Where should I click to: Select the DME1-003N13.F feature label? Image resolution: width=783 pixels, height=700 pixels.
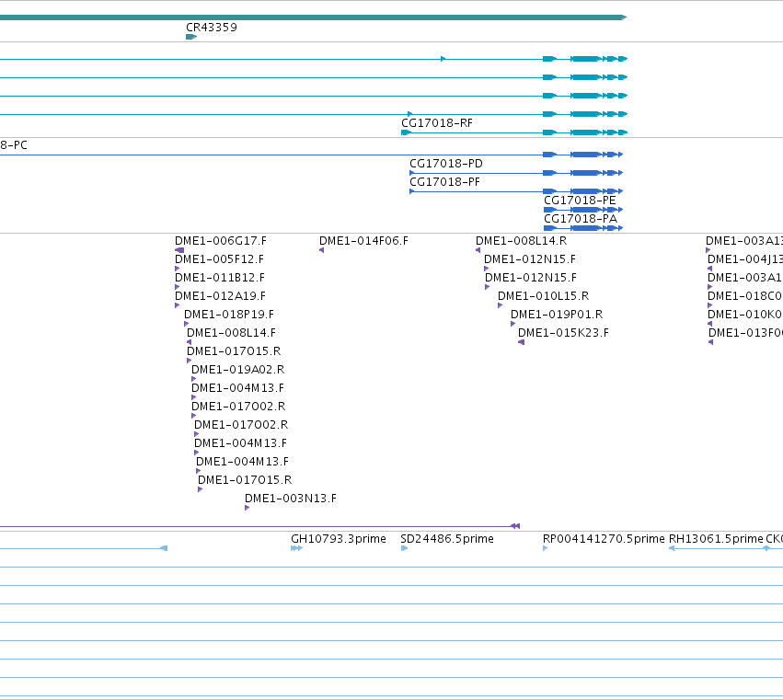click(x=291, y=499)
